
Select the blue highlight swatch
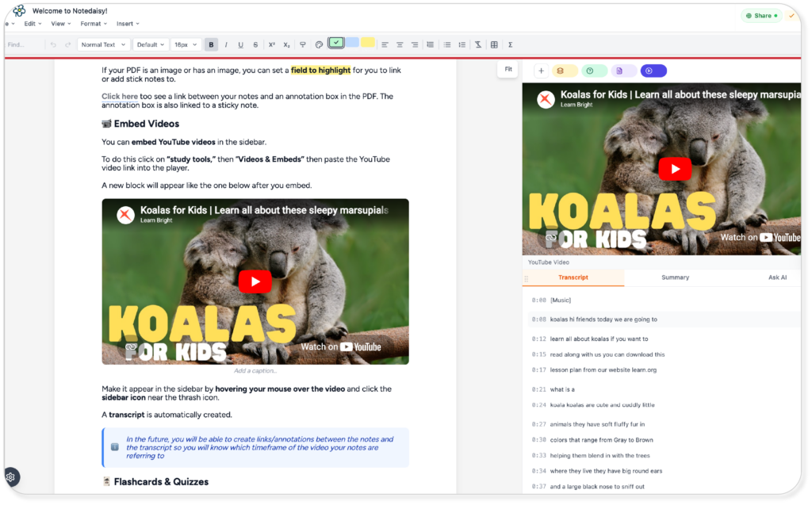pyautogui.click(x=352, y=43)
